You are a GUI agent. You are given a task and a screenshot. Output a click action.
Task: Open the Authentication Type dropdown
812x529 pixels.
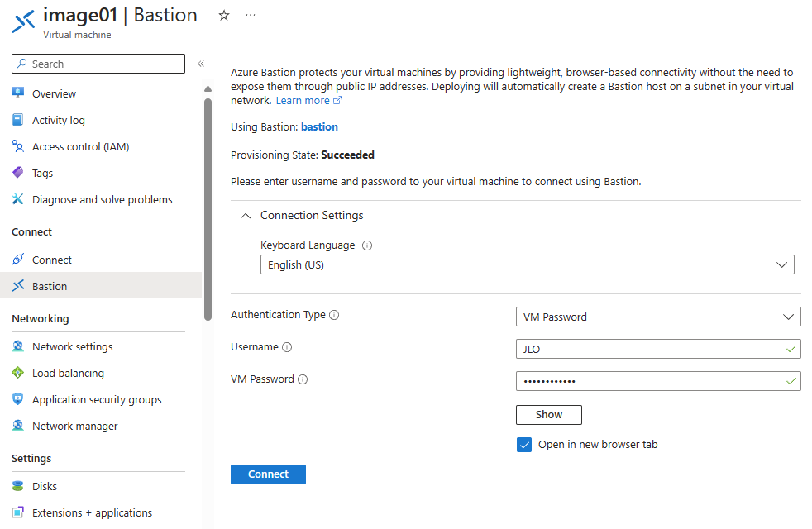point(658,317)
